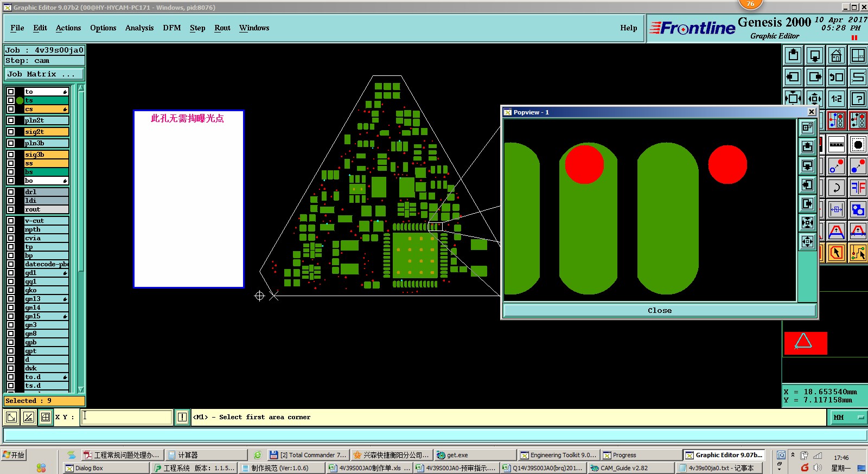This screenshot has width=868, height=474.
Task: Open the DFM menu
Action: [172, 28]
